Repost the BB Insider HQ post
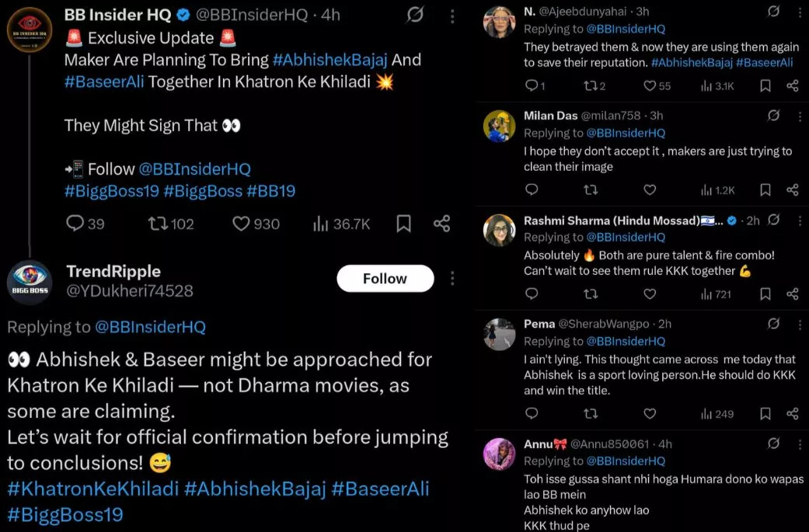 click(159, 224)
